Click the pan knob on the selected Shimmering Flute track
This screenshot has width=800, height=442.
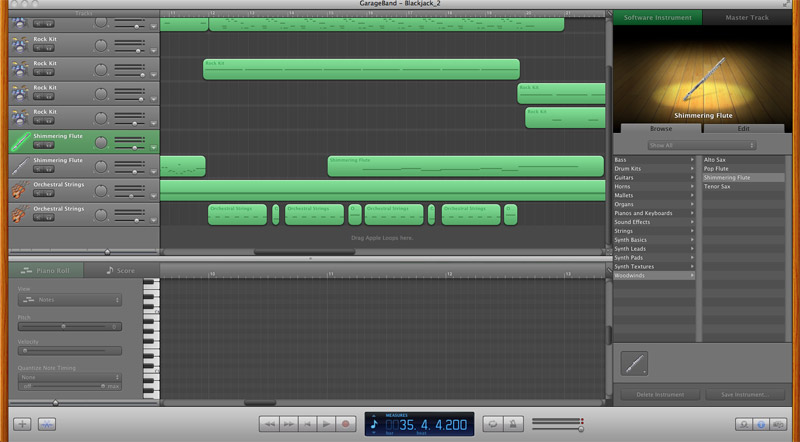[x=101, y=142]
